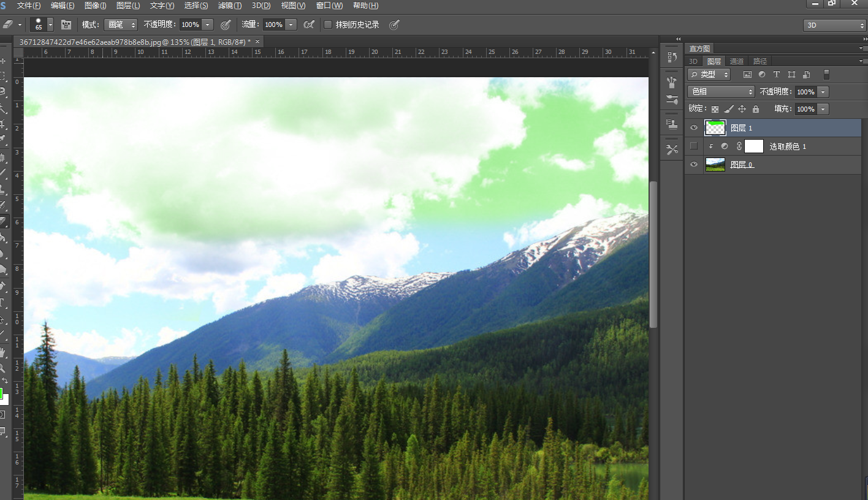This screenshot has width=868, height=500.
Task: Select the 直方图 panel tab
Action: (699, 48)
